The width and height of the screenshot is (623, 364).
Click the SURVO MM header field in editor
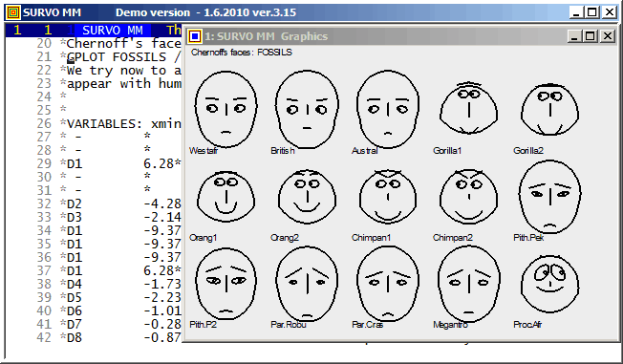point(113,31)
